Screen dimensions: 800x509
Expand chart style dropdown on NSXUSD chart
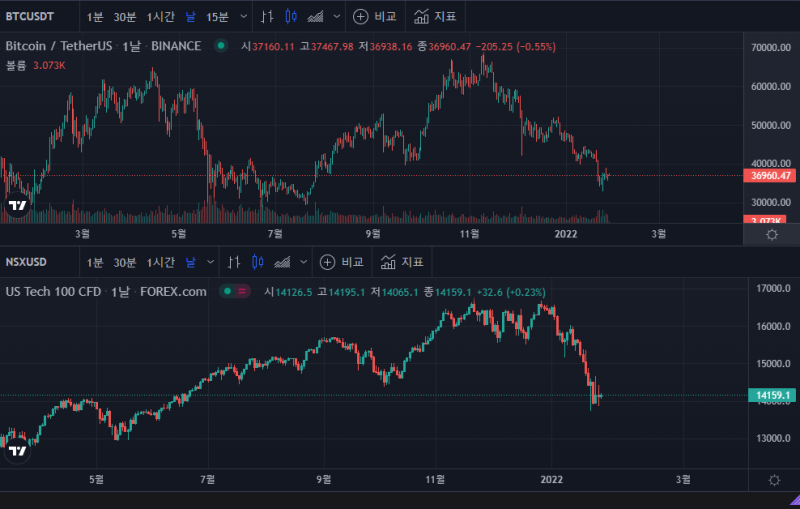tap(304, 262)
